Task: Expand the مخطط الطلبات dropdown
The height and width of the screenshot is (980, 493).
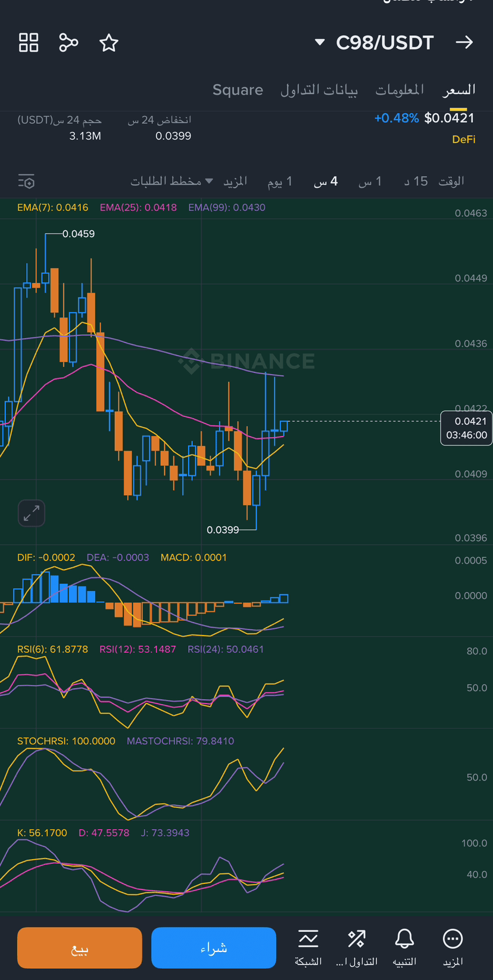Action: 171,181
